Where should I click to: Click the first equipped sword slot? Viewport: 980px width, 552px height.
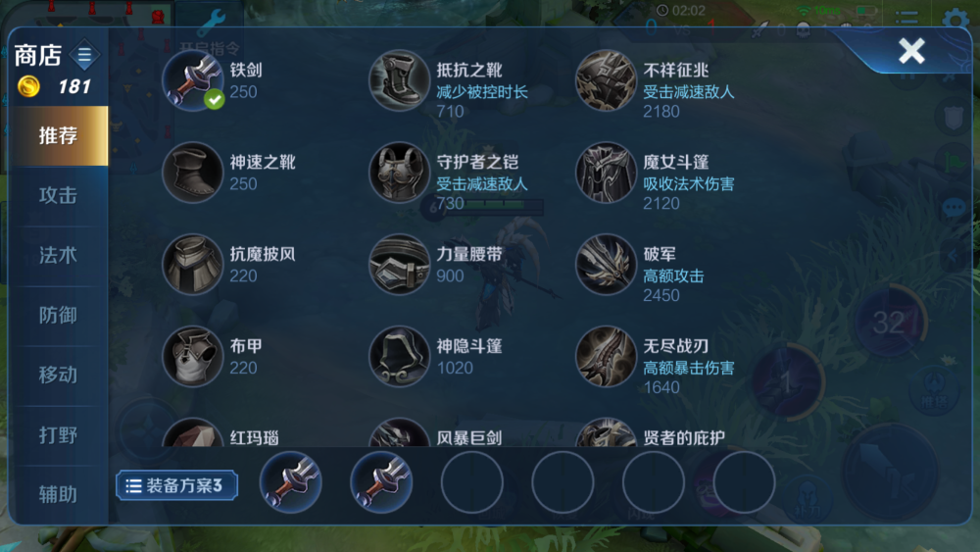[291, 482]
